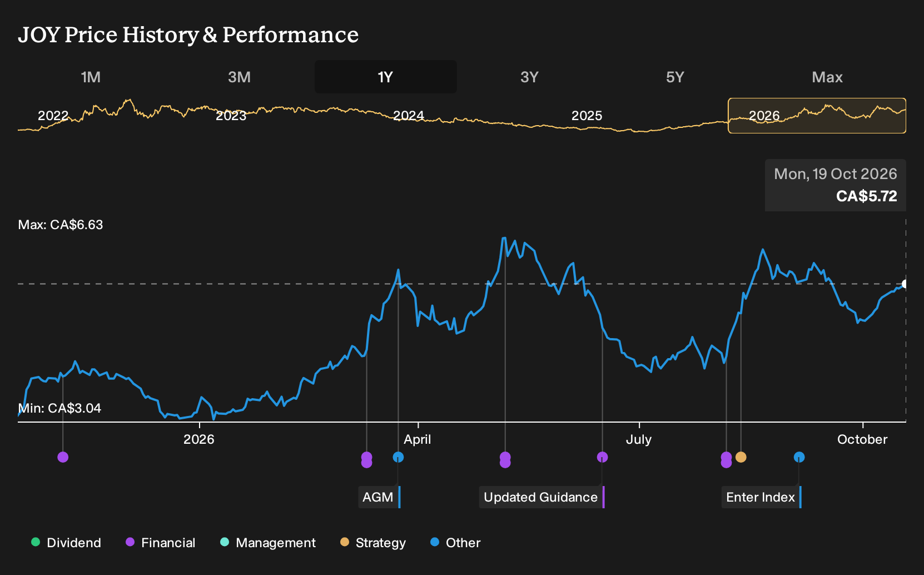Click the blue AGM event marker dot

[x=398, y=457]
